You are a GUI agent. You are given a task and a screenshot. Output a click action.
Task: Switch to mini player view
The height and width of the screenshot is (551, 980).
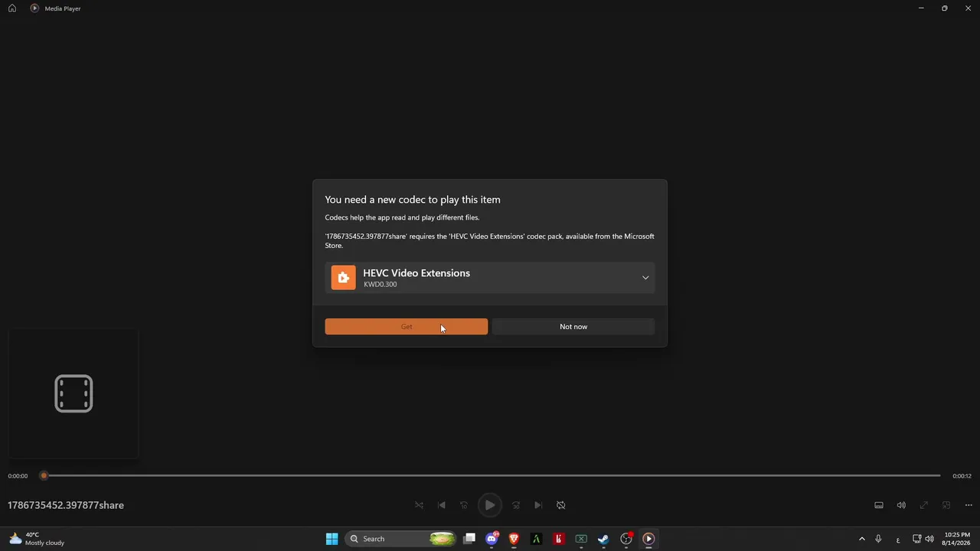(x=946, y=505)
